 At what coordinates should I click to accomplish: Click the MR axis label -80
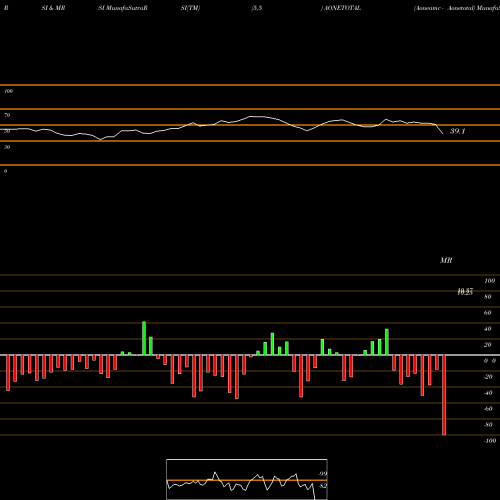click(488, 425)
